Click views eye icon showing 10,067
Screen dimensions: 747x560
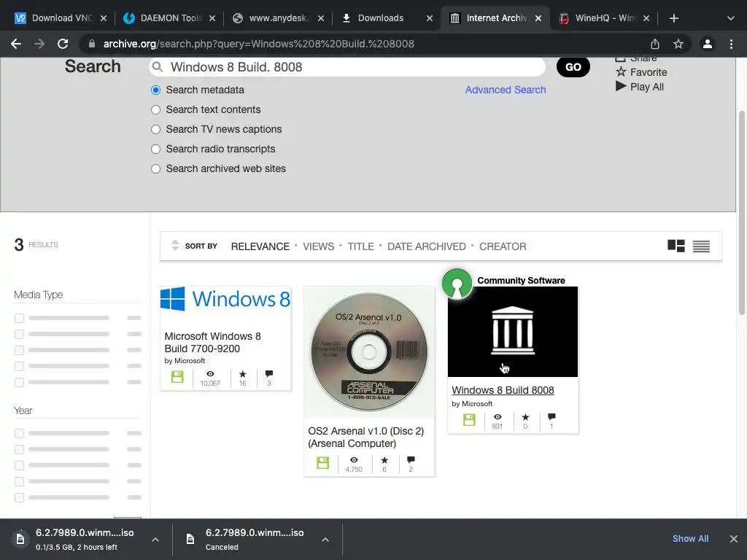click(210, 374)
